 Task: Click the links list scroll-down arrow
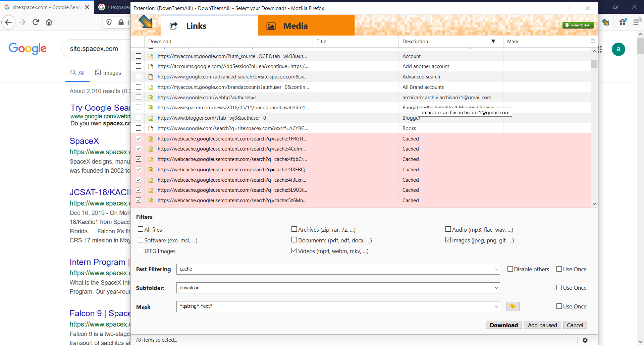tap(594, 204)
